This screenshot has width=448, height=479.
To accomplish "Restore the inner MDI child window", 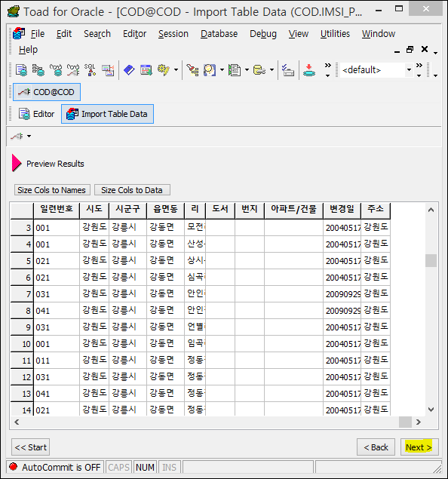I will coord(410,49).
